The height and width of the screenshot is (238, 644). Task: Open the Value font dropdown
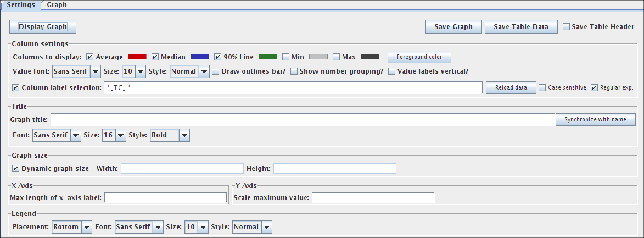[76, 71]
